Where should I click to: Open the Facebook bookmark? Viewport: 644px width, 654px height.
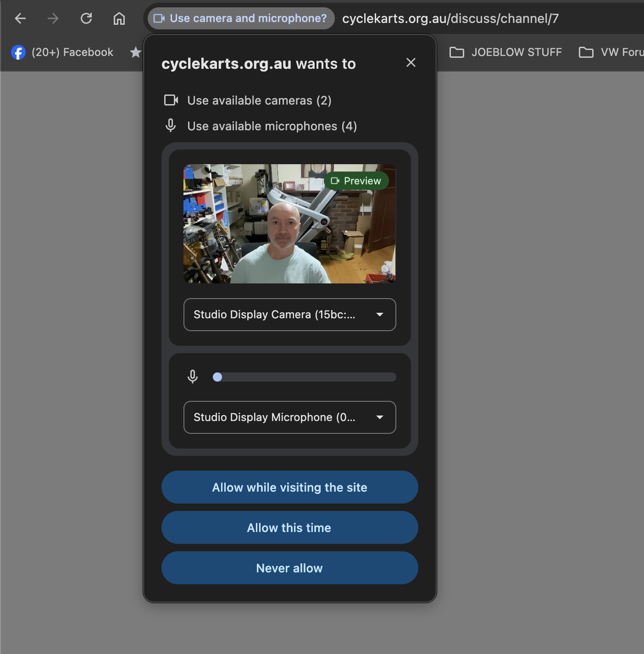62,52
